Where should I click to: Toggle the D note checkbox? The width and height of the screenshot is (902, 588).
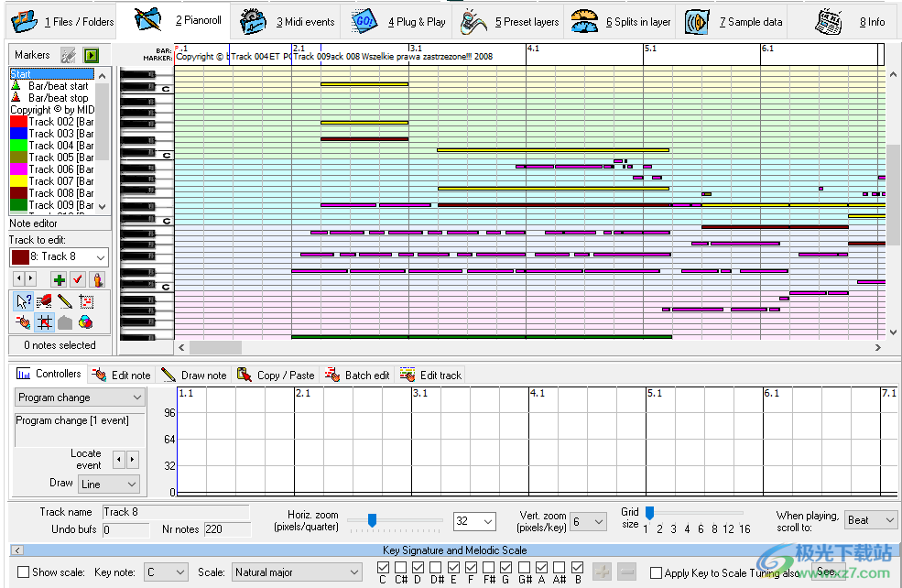pyautogui.click(x=418, y=568)
